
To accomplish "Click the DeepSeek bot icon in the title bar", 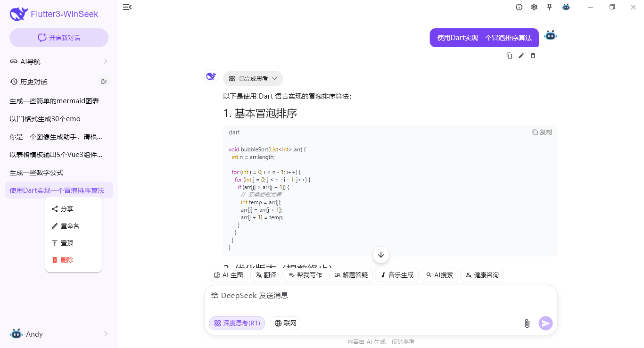I will (566, 7).
